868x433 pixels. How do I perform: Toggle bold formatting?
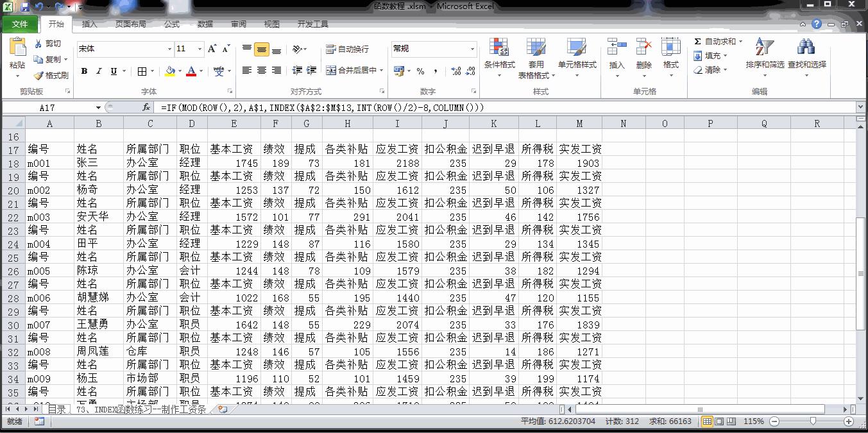(84, 71)
